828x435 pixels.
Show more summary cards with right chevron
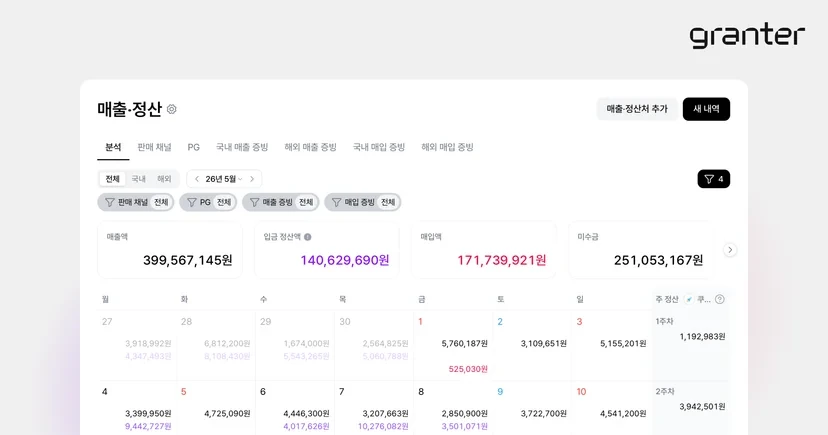(730, 250)
